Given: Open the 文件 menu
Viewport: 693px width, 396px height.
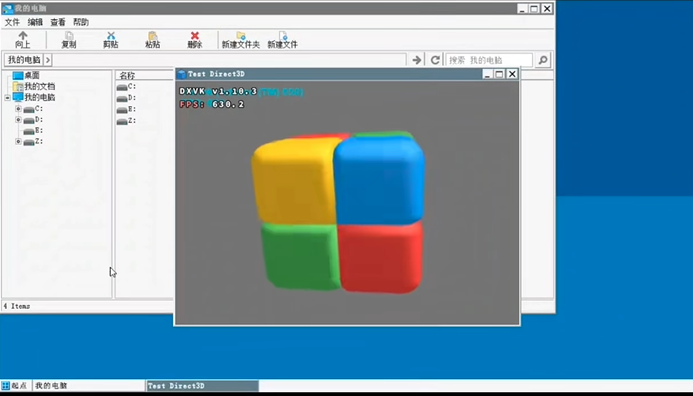Looking at the screenshot, I should click(x=12, y=22).
